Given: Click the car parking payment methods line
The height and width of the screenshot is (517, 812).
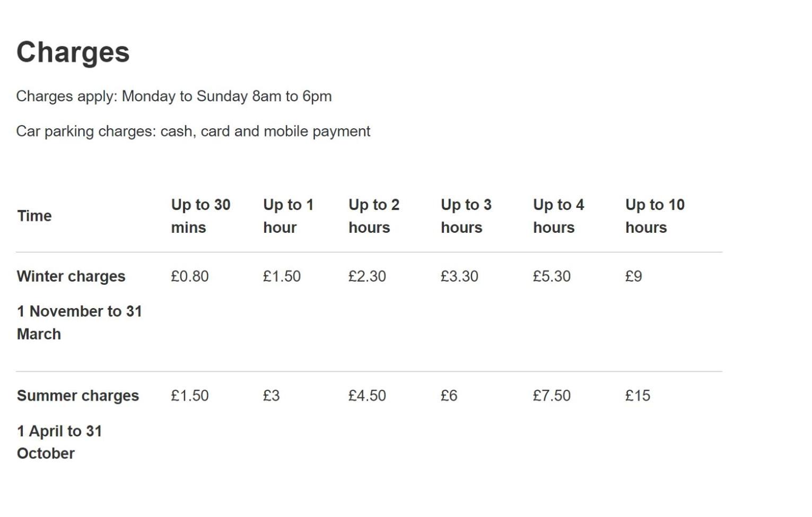Looking at the screenshot, I should [193, 132].
